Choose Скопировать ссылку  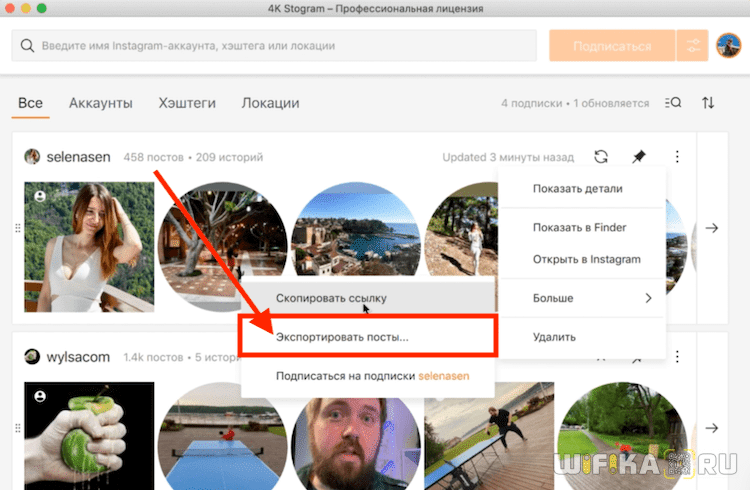point(368,298)
